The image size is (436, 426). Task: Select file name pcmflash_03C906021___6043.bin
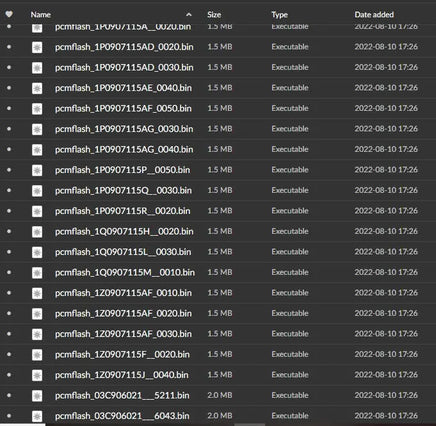click(122, 416)
